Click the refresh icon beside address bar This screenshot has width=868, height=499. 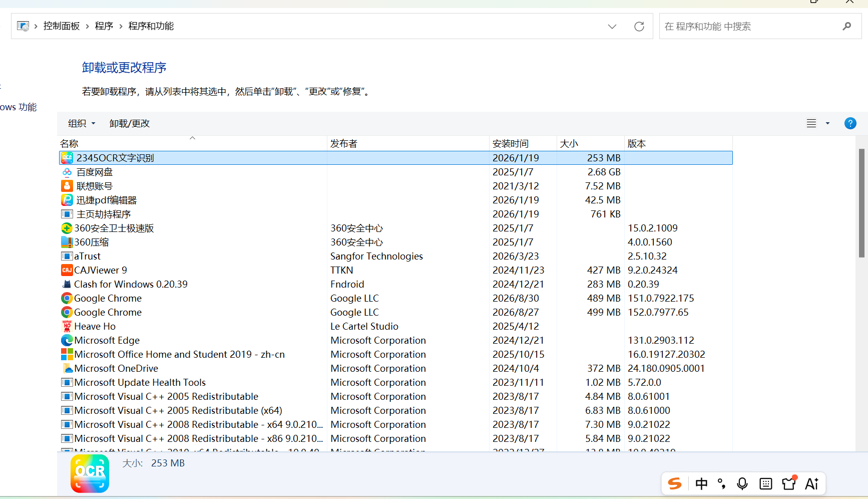[639, 27]
